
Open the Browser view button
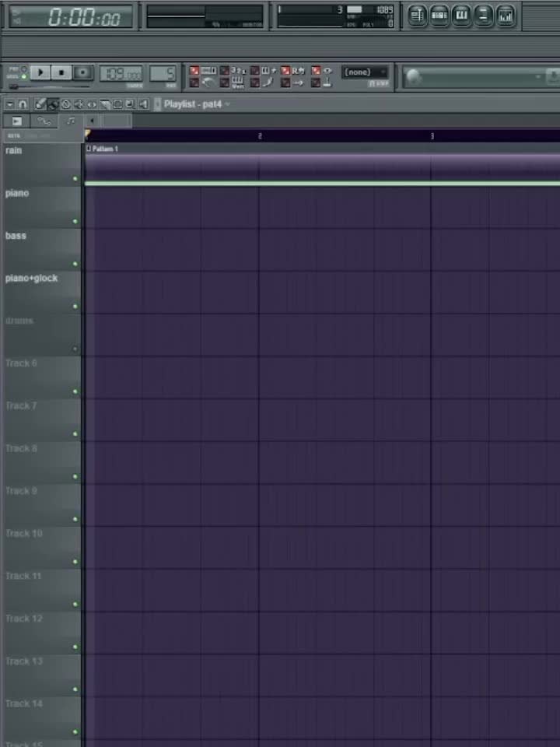(x=483, y=16)
